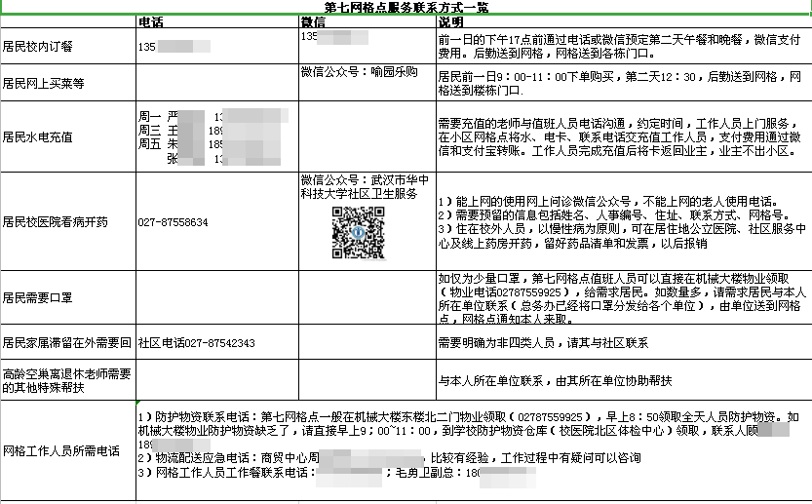Select the 说明 column header cell
The width and height of the screenshot is (812, 504).
click(x=451, y=21)
